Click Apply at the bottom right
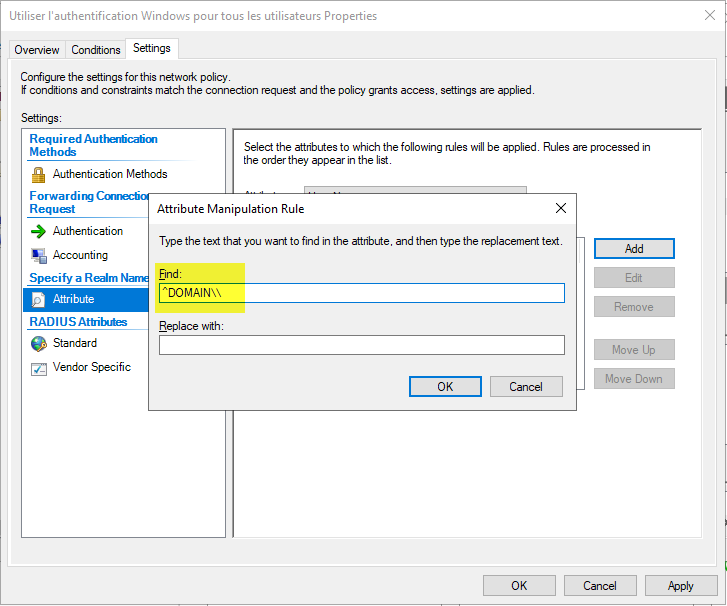727x606 pixels. tap(681, 586)
